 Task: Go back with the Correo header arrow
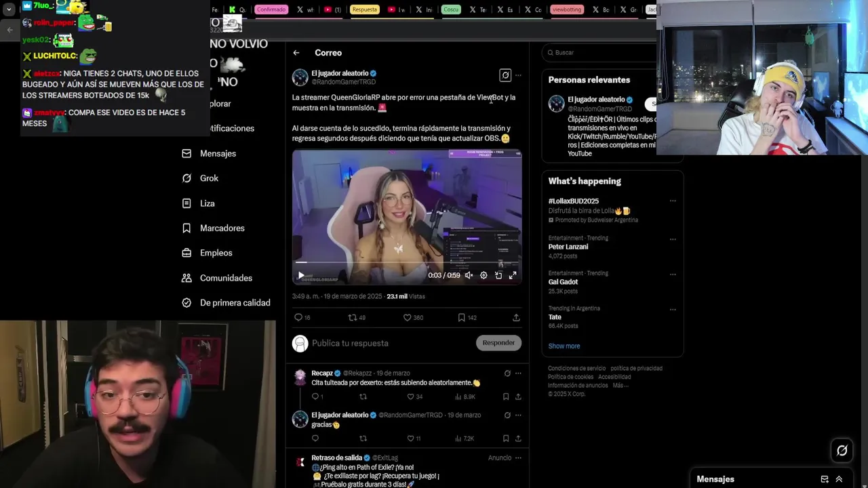[296, 53]
